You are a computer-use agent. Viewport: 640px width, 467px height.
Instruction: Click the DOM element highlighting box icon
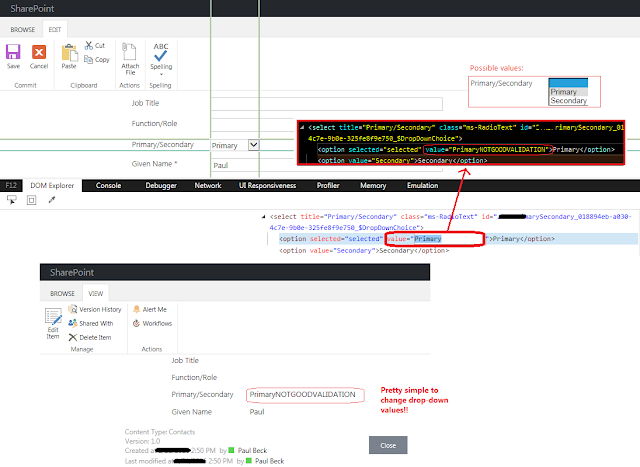[x=31, y=200]
